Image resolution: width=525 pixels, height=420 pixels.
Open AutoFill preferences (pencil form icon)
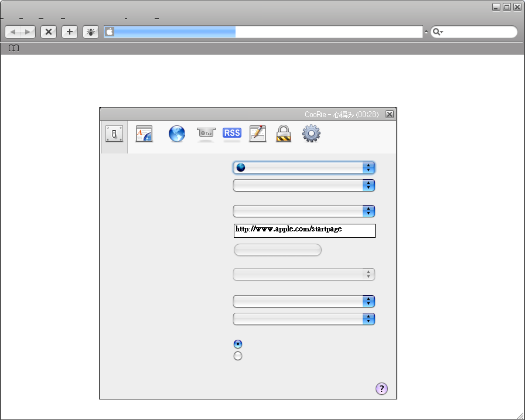click(258, 134)
